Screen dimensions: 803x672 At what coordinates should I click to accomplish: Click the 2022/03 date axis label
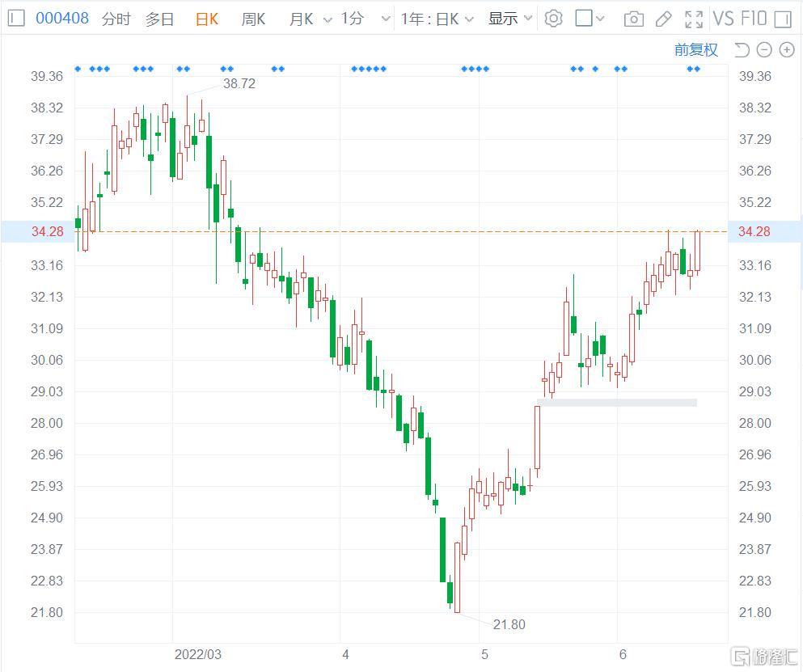click(x=197, y=654)
